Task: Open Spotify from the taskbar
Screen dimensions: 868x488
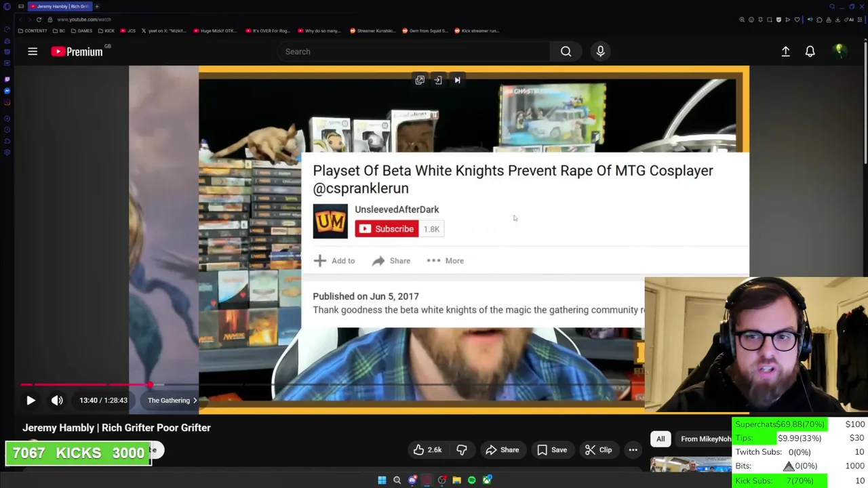Action: pos(471,481)
